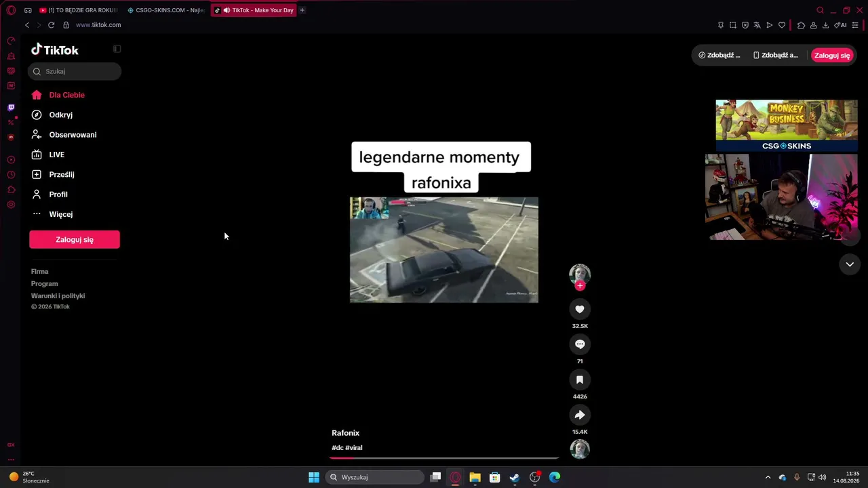
Task: Like the video with the heart icon
Action: (x=580, y=309)
